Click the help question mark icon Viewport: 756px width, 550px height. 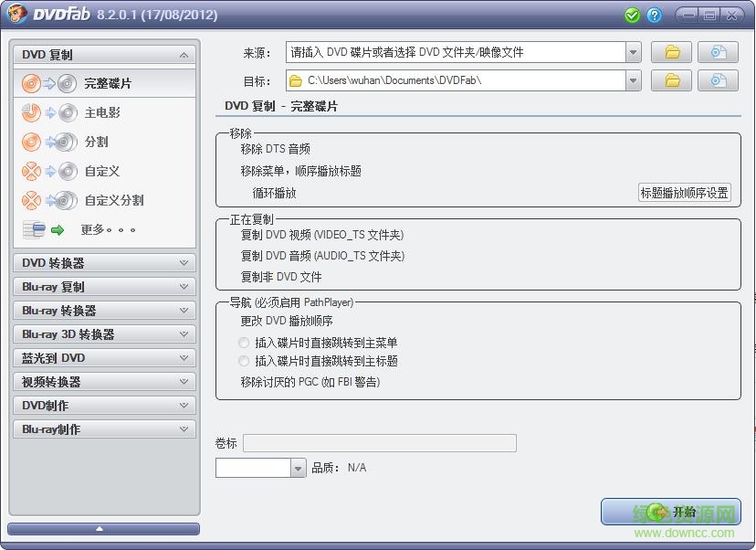coord(654,15)
